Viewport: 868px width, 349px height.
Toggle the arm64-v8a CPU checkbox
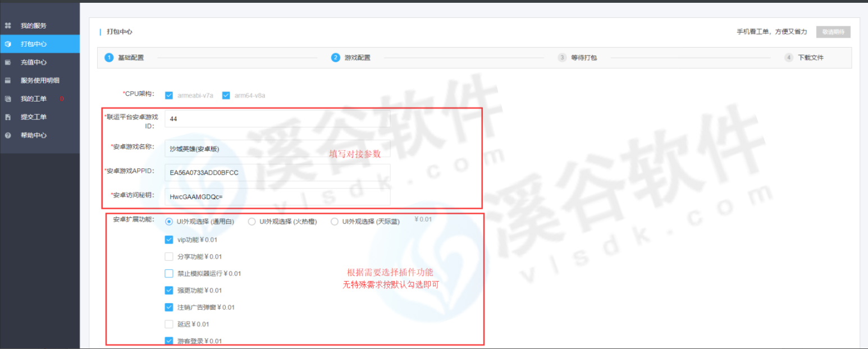point(226,95)
